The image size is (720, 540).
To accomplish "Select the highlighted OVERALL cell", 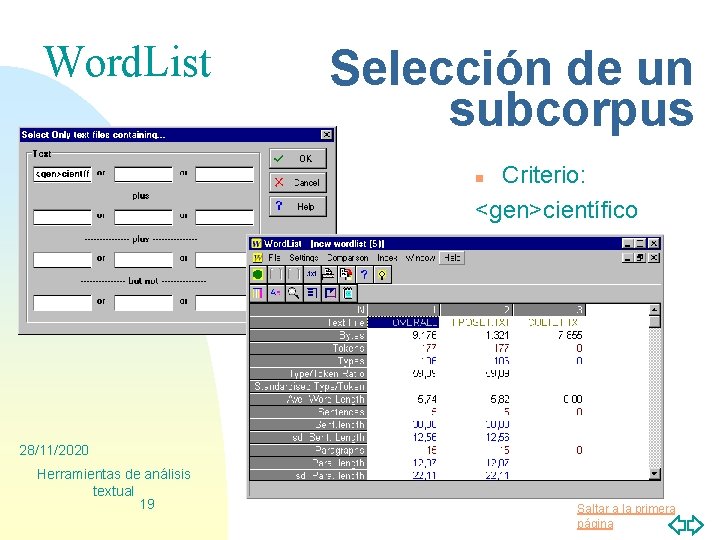I will (403, 322).
